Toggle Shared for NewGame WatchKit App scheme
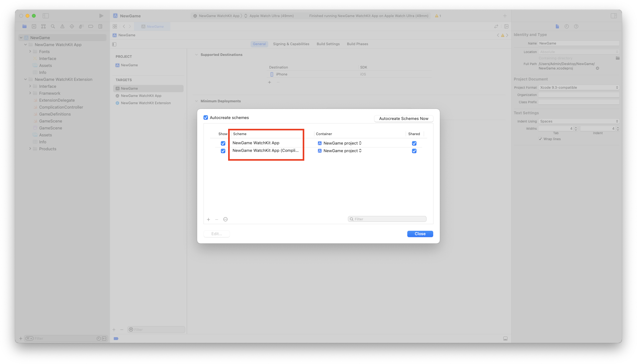 414,143
